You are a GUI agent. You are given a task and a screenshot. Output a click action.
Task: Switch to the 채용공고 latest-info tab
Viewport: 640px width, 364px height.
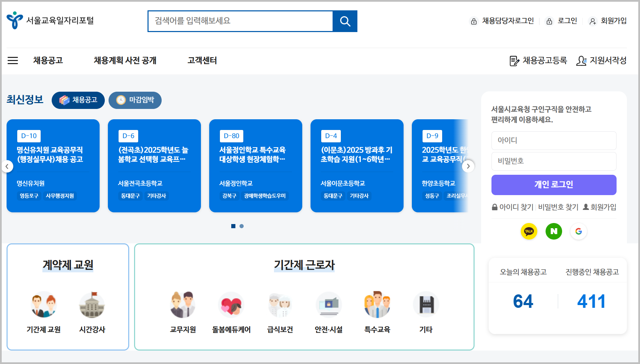tap(78, 100)
